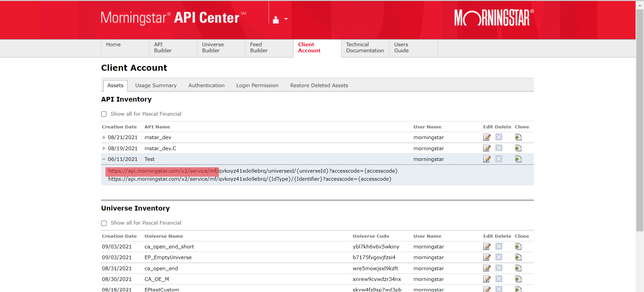
Task: Select the Assets tab
Action: [x=116, y=85]
